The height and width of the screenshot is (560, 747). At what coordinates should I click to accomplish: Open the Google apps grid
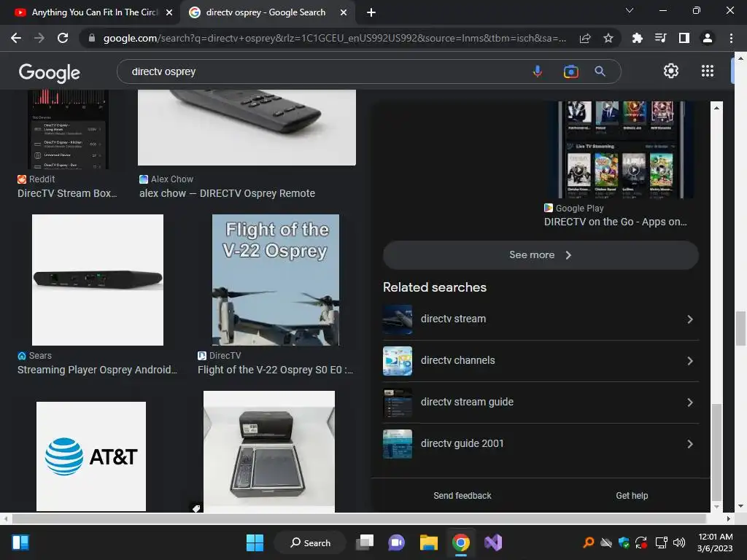coord(708,71)
